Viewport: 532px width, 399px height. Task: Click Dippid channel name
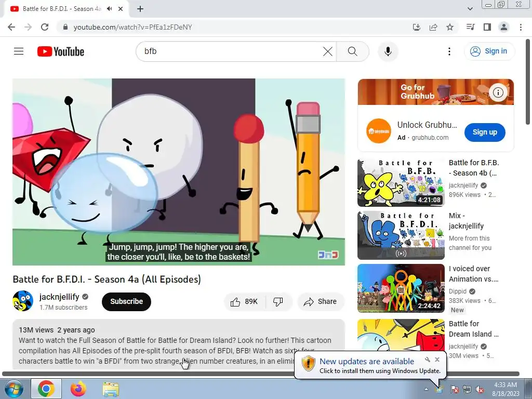click(x=457, y=291)
